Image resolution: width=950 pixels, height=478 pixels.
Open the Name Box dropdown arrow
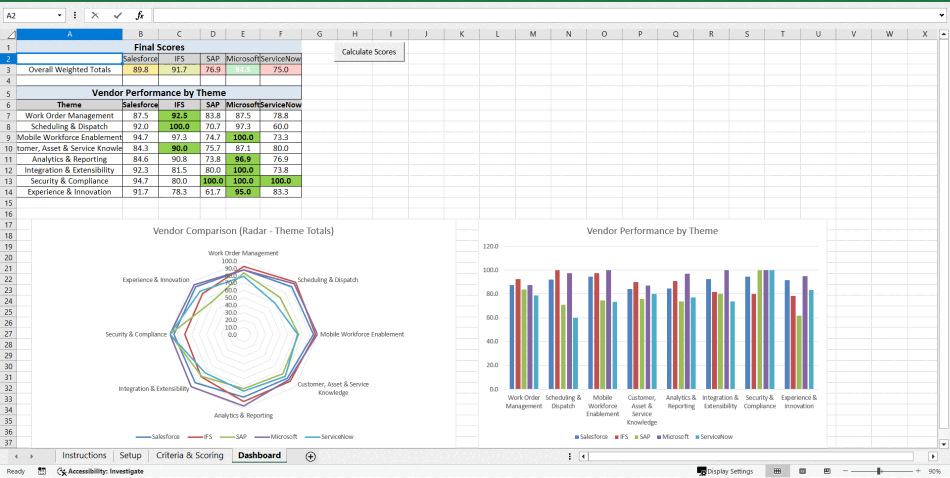59,15
